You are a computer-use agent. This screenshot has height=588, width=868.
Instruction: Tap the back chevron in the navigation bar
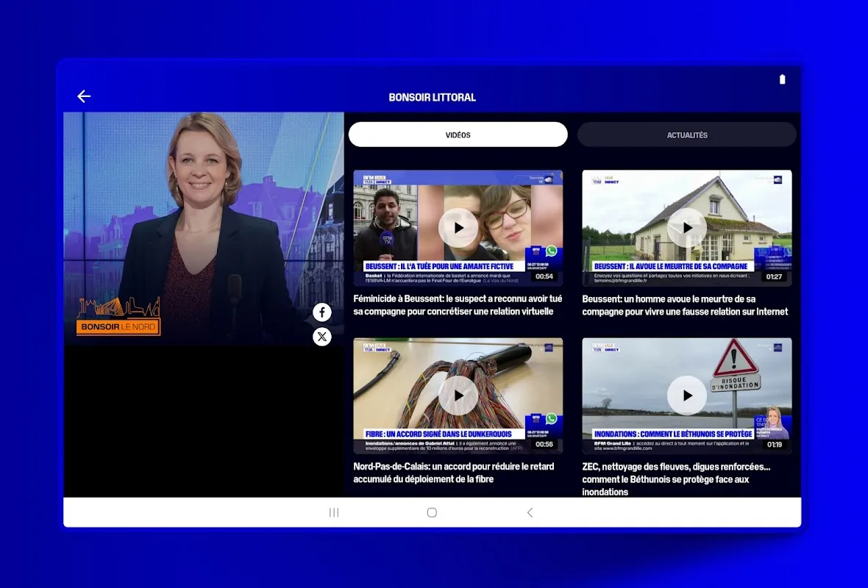click(530, 512)
